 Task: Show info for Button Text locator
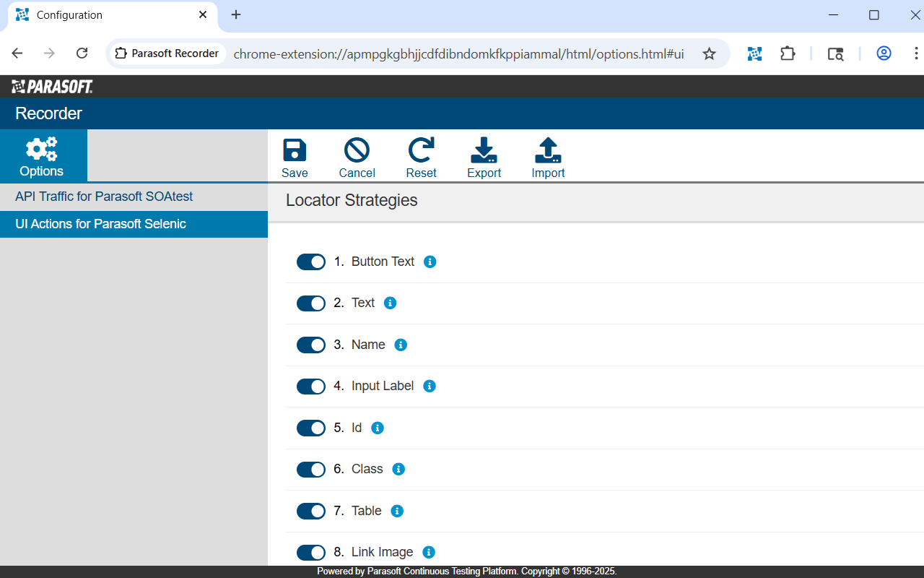click(430, 262)
